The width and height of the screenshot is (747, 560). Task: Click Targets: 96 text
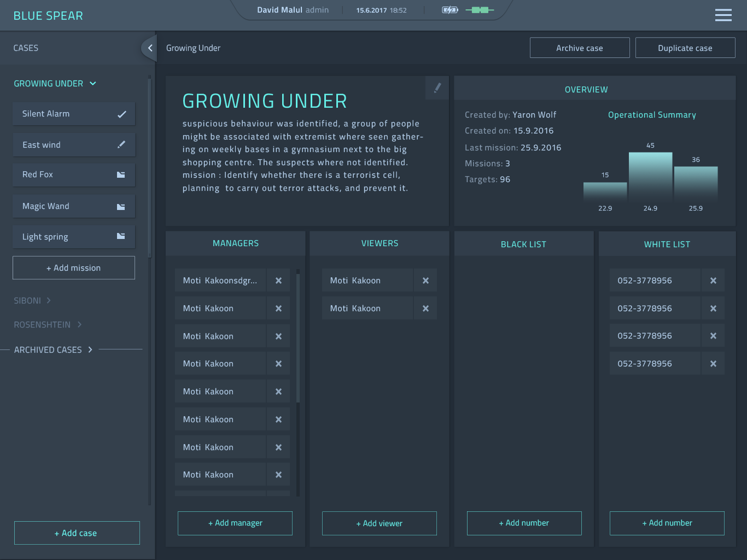(x=487, y=179)
